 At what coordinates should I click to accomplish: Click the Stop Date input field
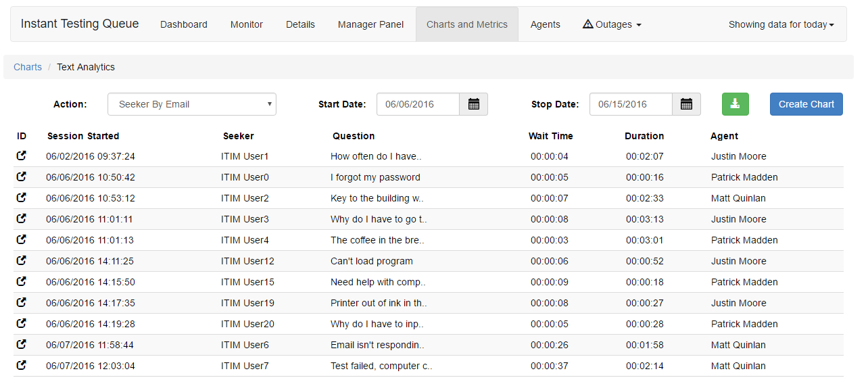(x=631, y=104)
